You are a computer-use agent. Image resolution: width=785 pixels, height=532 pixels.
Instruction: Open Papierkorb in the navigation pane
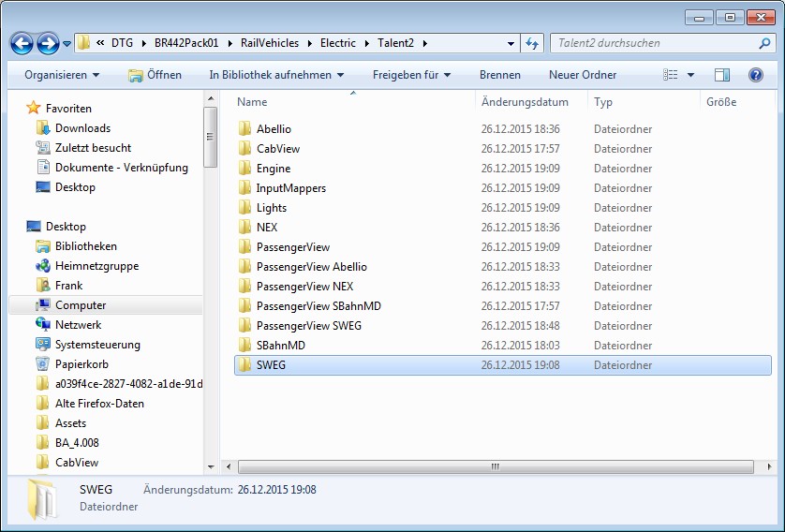click(81, 364)
